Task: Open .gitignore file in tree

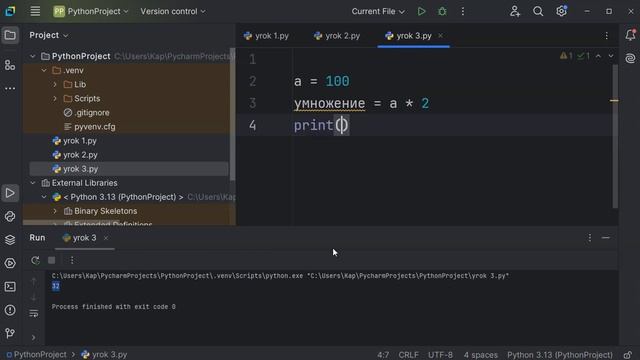Action: (87, 113)
